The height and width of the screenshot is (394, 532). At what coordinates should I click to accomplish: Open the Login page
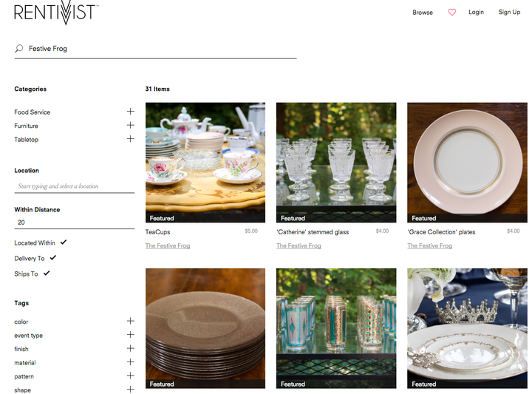[x=476, y=13]
